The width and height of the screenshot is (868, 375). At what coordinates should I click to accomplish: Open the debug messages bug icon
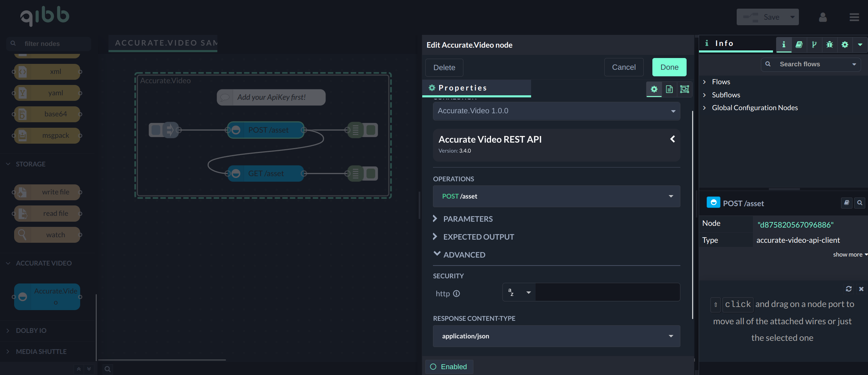click(829, 45)
